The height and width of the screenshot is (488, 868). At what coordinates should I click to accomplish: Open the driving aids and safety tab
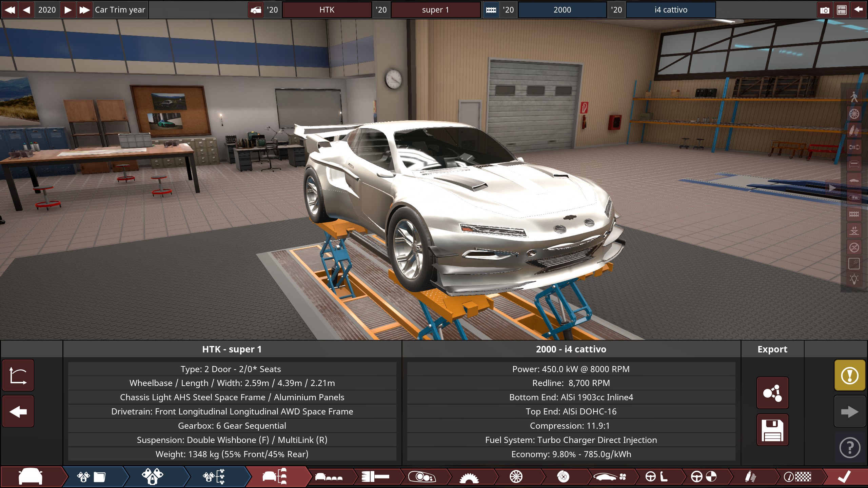pos(704,477)
